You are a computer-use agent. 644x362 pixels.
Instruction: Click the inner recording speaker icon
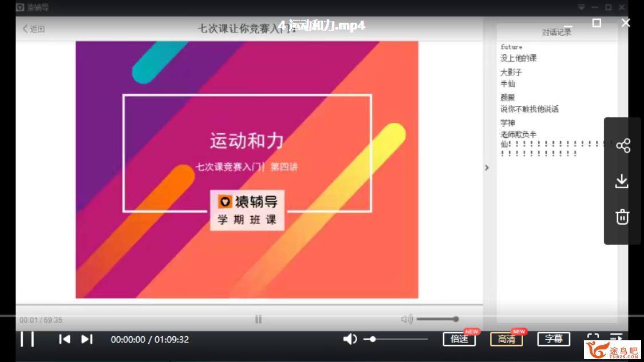pyautogui.click(x=406, y=319)
